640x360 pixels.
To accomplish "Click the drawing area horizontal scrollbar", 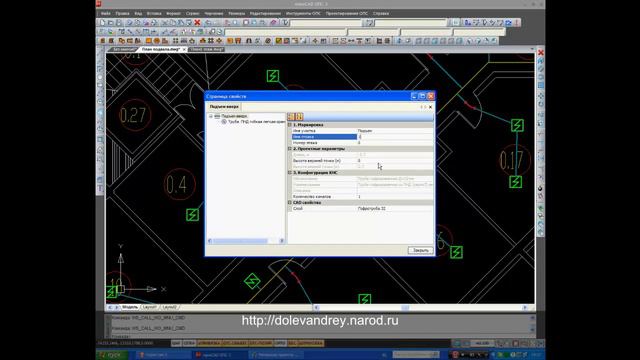I will pyautogui.click(x=421, y=307).
